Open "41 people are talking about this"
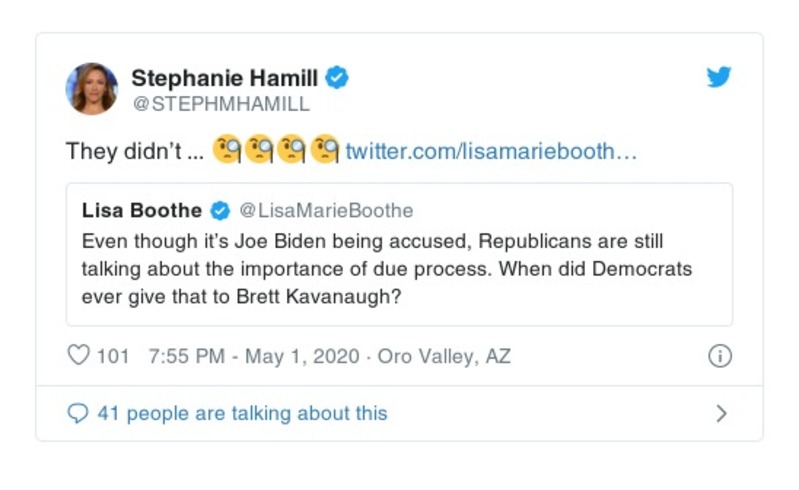 (x=241, y=413)
